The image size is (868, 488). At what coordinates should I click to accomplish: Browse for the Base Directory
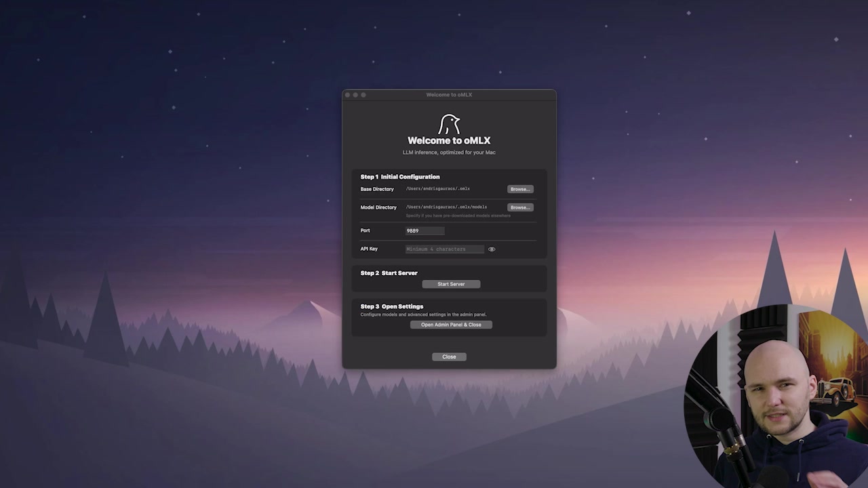pos(520,189)
